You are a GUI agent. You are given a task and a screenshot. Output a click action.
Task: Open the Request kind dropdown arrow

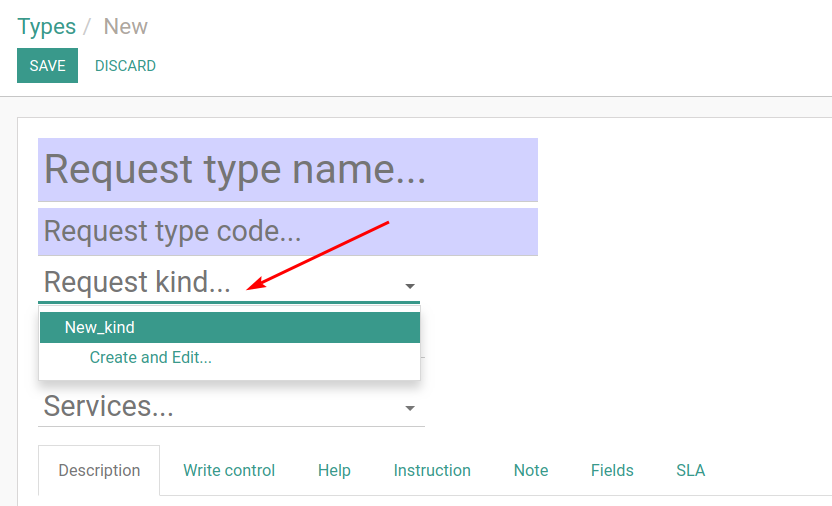click(410, 286)
